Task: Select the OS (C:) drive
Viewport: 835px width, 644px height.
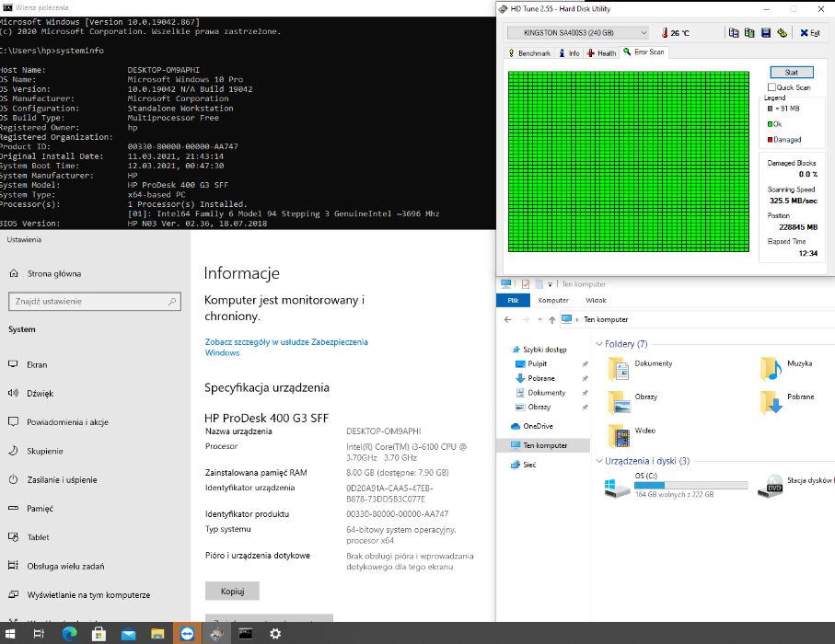Action: pyautogui.click(x=676, y=486)
